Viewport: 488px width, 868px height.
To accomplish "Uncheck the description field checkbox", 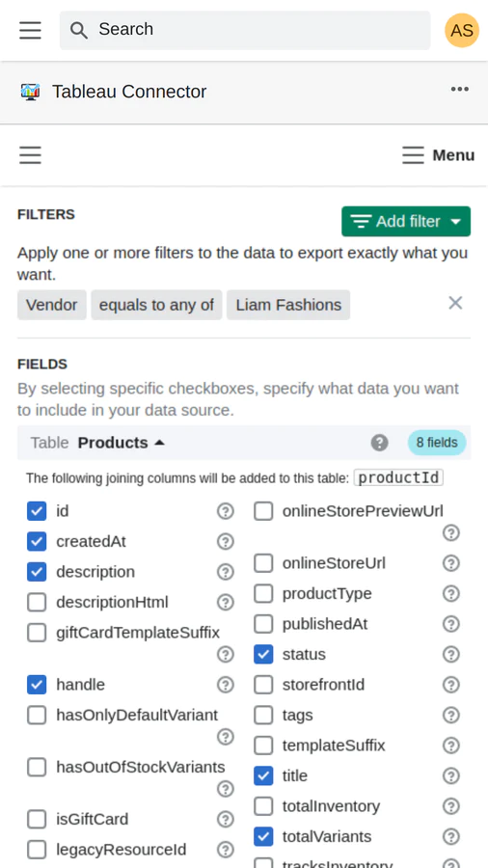I will tap(37, 572).
